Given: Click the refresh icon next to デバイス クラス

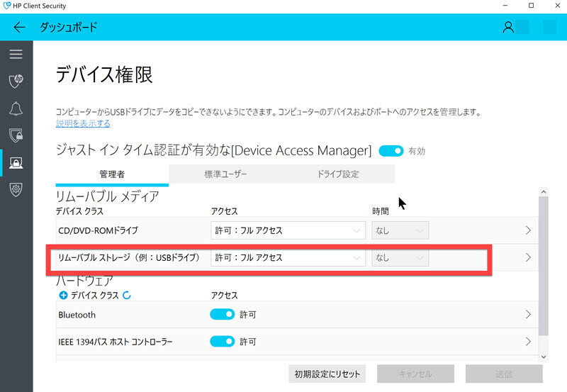Looking at the screenshot, I should pyautogui.click(x=127, y=296).
